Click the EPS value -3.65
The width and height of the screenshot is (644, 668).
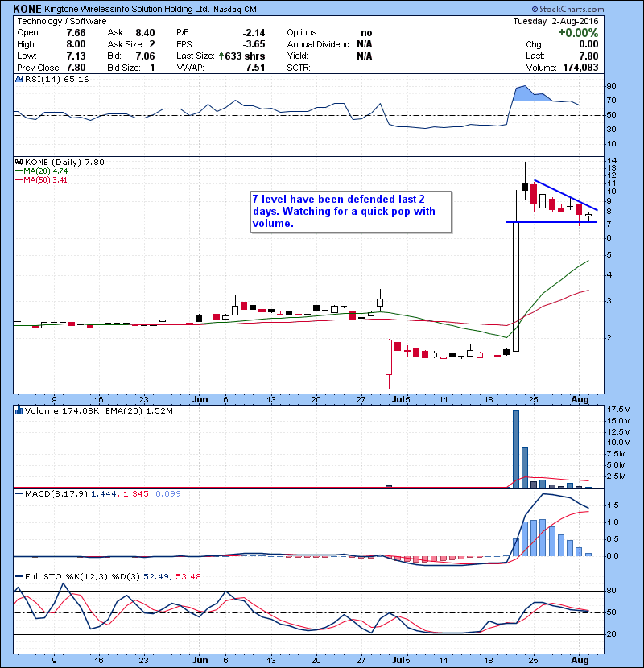pos(254,44)
